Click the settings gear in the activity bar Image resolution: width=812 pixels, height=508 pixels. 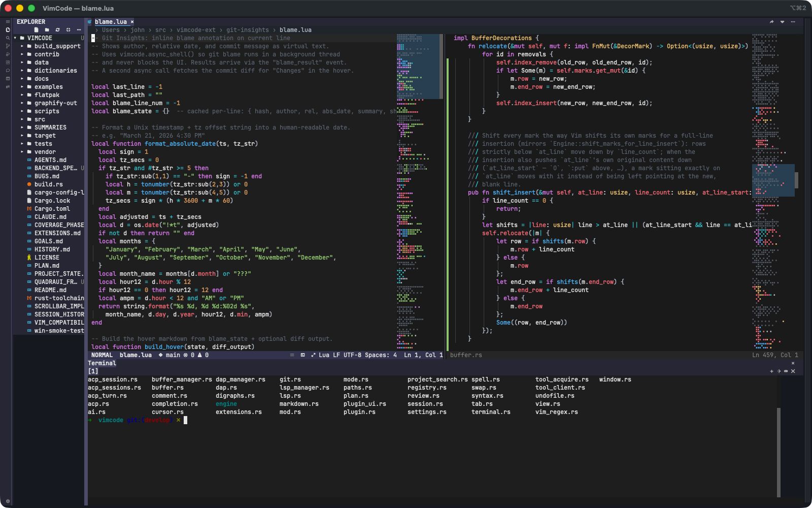pyautogui.click(x=8, y=501)
